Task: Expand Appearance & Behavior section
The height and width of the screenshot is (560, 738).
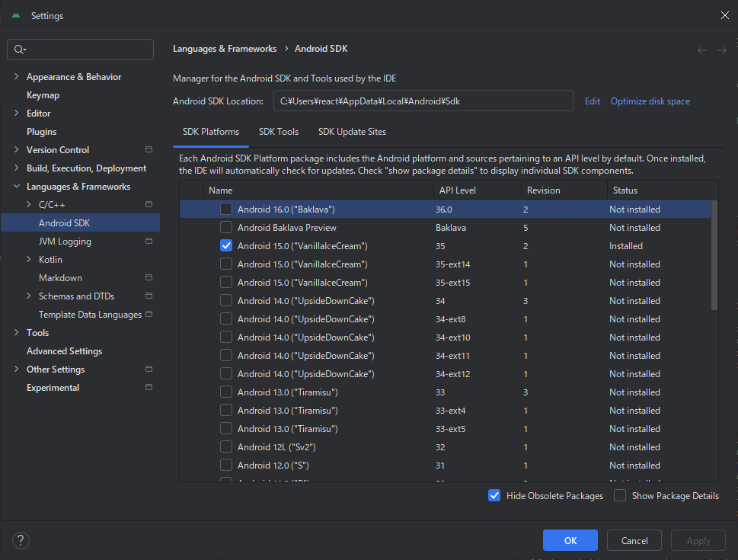Action: pos(17,76)
